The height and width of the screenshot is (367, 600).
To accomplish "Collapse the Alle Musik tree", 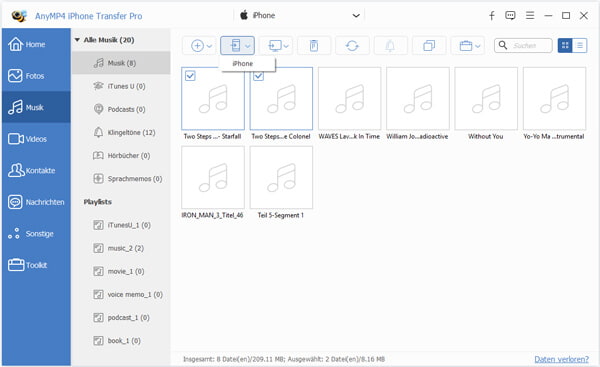I will [77, 40].
